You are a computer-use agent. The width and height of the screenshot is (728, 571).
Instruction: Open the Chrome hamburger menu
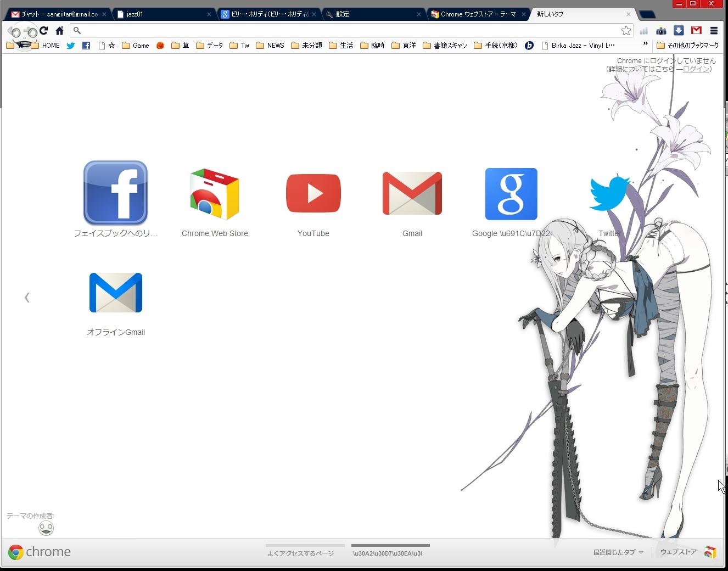pyautogui.click(x=714, y=31)
